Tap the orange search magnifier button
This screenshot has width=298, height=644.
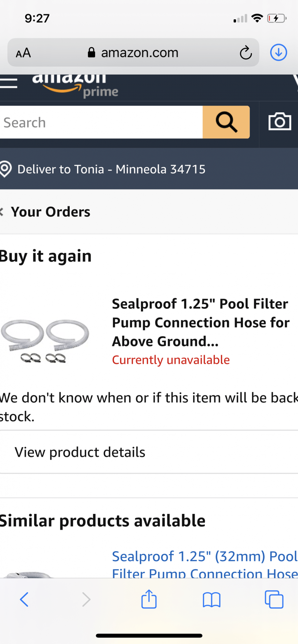pos(226,122)
